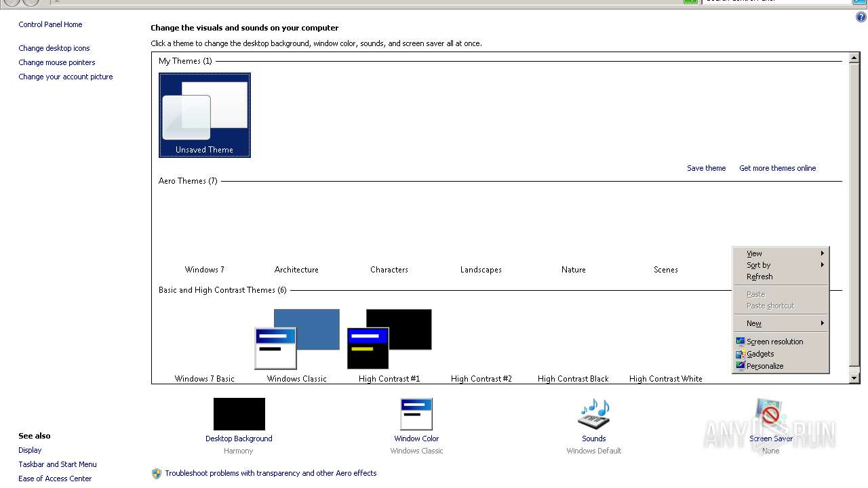The width and height of the screenshot is (868, 488).
Task: Select the Characters theme label
Action: point(389,270)
